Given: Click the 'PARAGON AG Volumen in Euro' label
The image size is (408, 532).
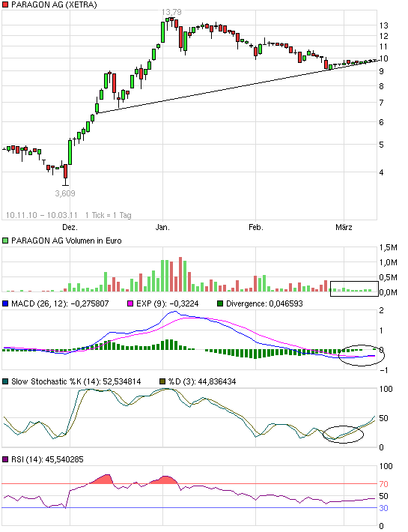Looking at the screenshot, I should coord(67,241).
